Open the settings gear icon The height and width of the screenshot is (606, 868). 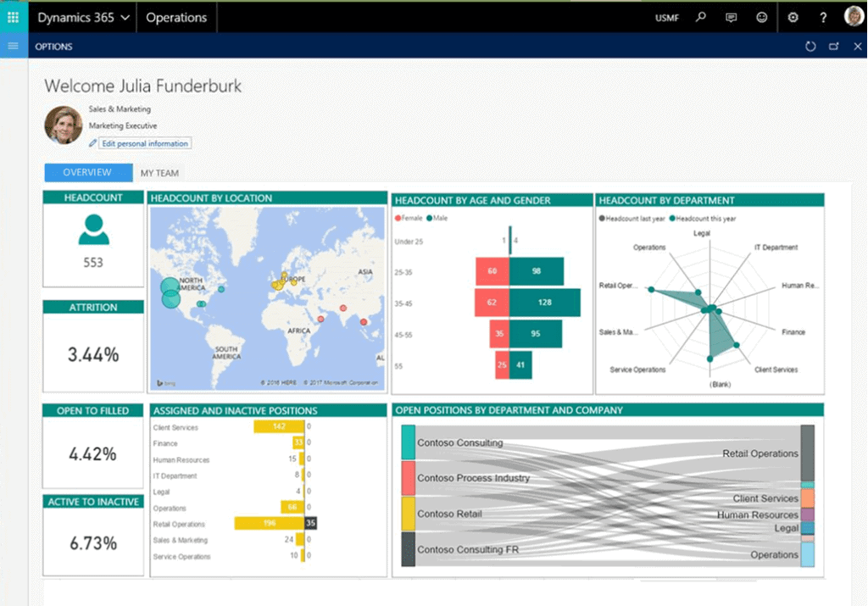click(x=793, y=17)
